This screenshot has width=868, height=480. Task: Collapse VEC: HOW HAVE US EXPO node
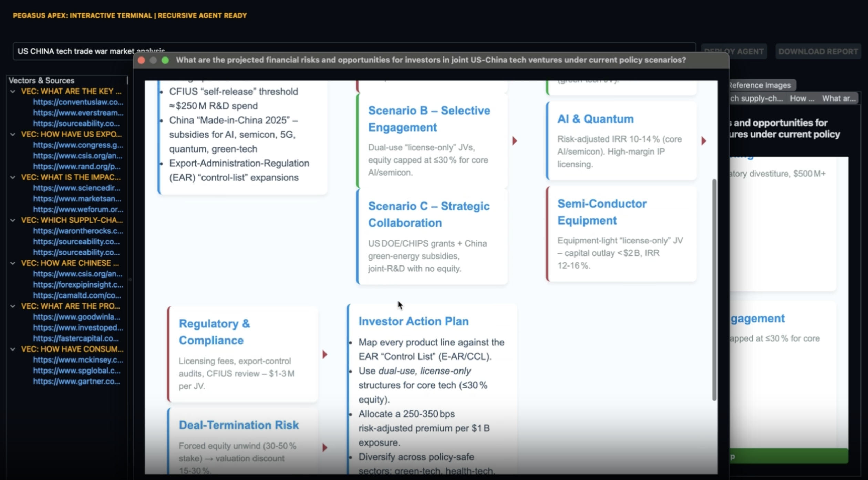point(13,134)
